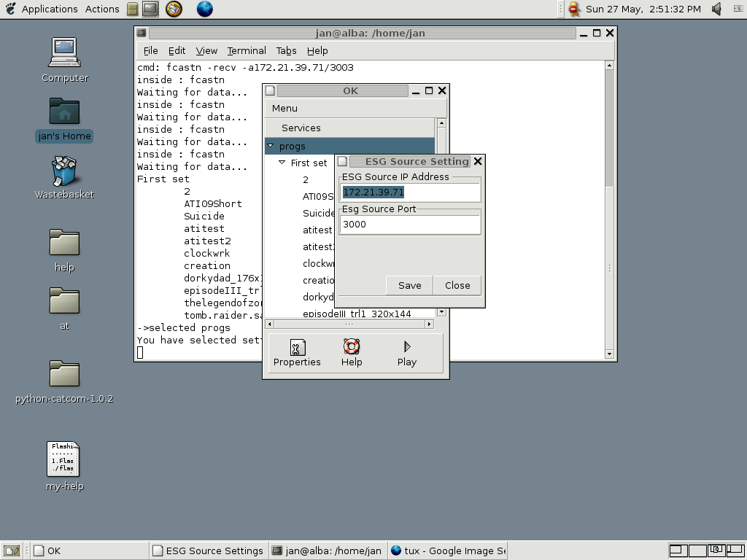Close the ESG Source Settings dialog button
Screen dimensions: 747x560
pos(457,285)
